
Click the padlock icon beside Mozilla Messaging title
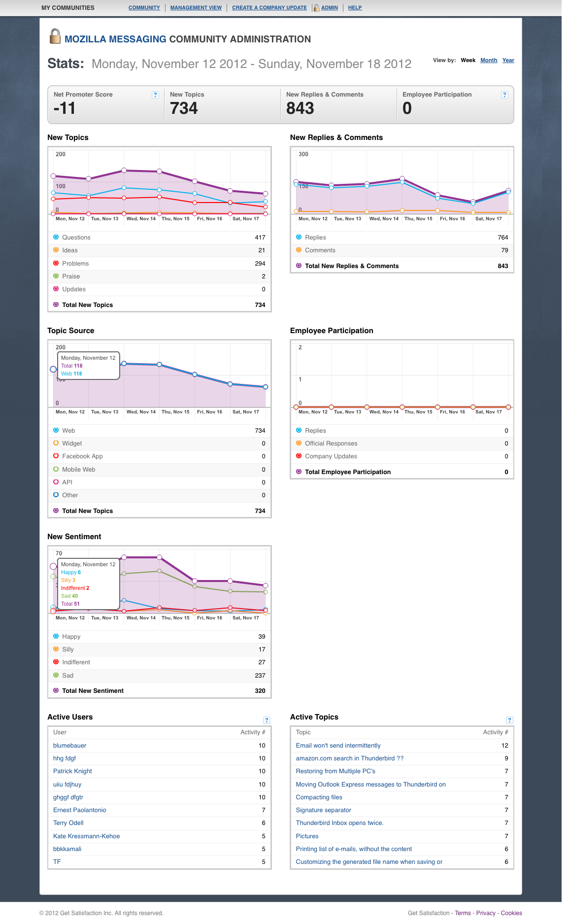[x=55, y=36]
